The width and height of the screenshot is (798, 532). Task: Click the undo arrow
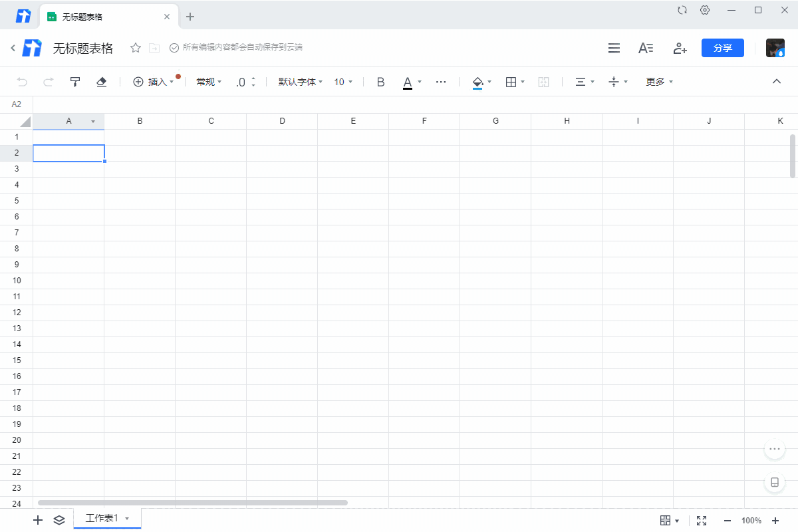[22, 82]
